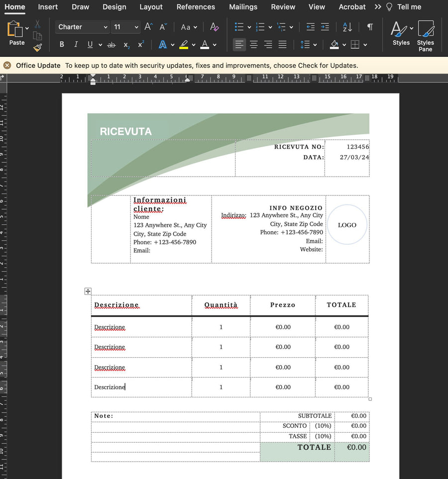The image size is (448, 479).
Task: Expand underline style options arrow
Action: (x=101, y=45)
